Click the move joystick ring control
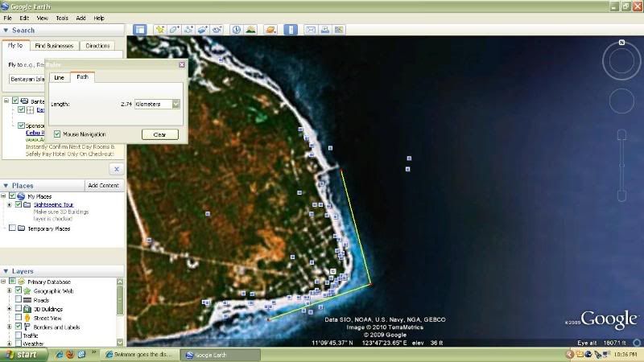 tap(621, 101)
